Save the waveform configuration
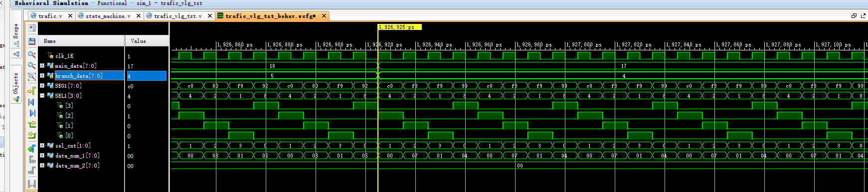Viewport: 868px width, 192px height. click(32, 41)
